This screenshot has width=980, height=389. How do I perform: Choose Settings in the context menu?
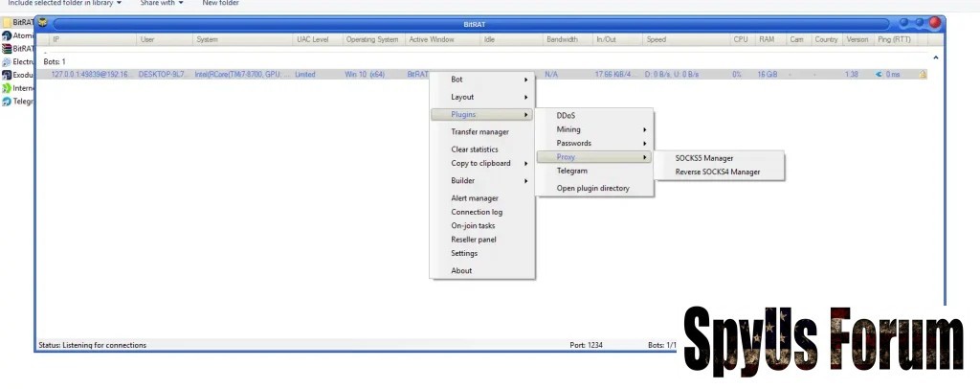[x=464, y=253]
